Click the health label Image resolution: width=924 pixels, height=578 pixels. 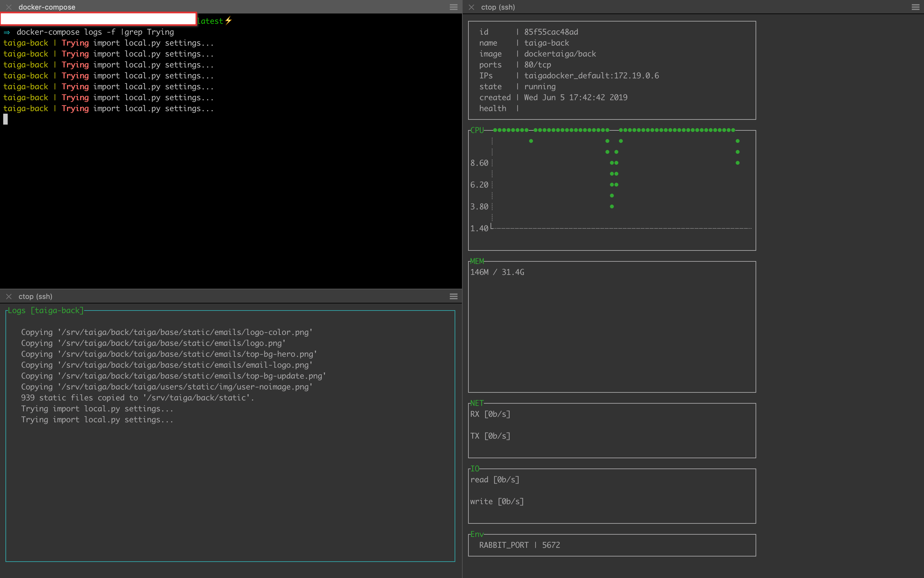(492, 109)
